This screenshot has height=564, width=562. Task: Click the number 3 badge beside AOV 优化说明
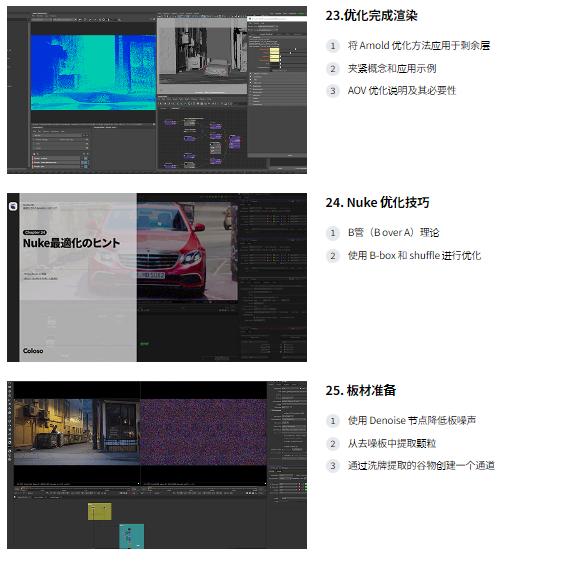click(333, 91)
